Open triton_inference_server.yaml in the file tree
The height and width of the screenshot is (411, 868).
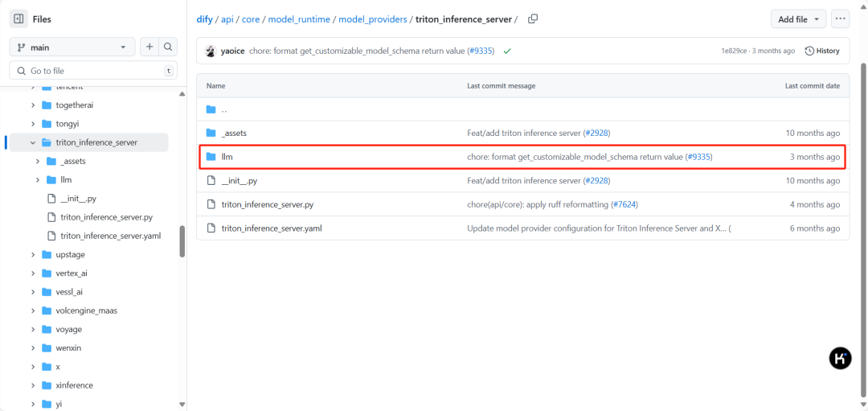pos(111,236)
